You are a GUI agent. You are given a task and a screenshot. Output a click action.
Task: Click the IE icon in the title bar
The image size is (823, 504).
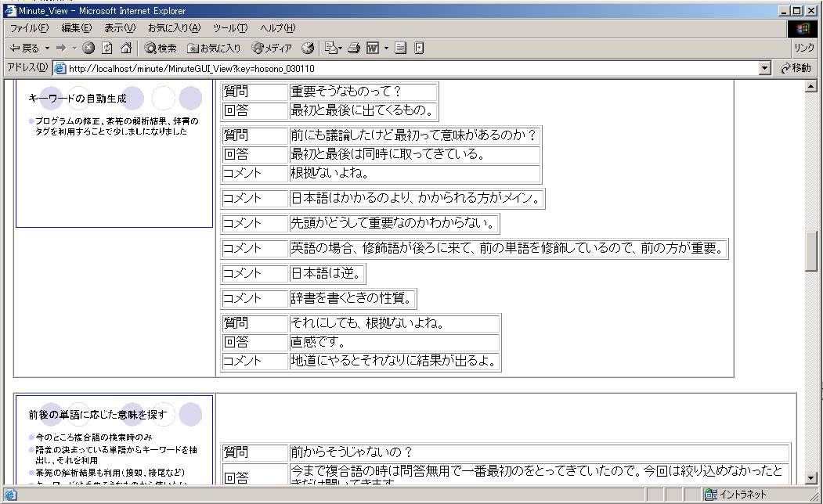(x=10, y=10)
